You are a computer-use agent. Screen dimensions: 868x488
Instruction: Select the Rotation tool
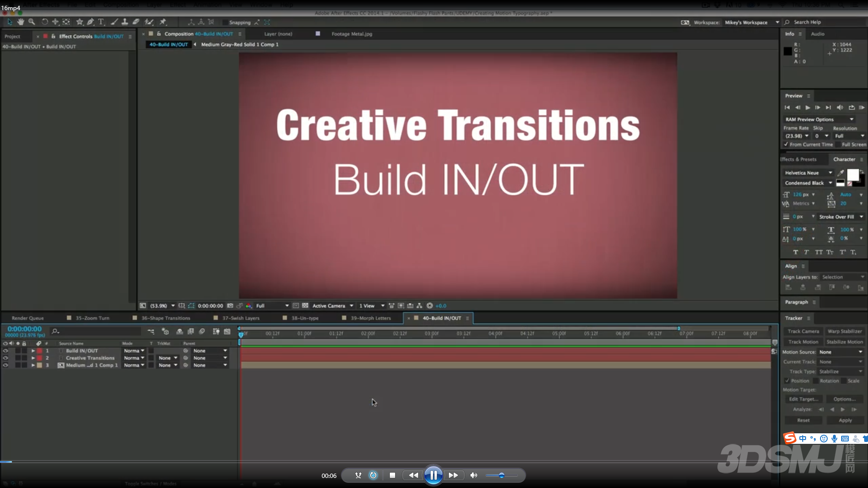click(45, 22)
